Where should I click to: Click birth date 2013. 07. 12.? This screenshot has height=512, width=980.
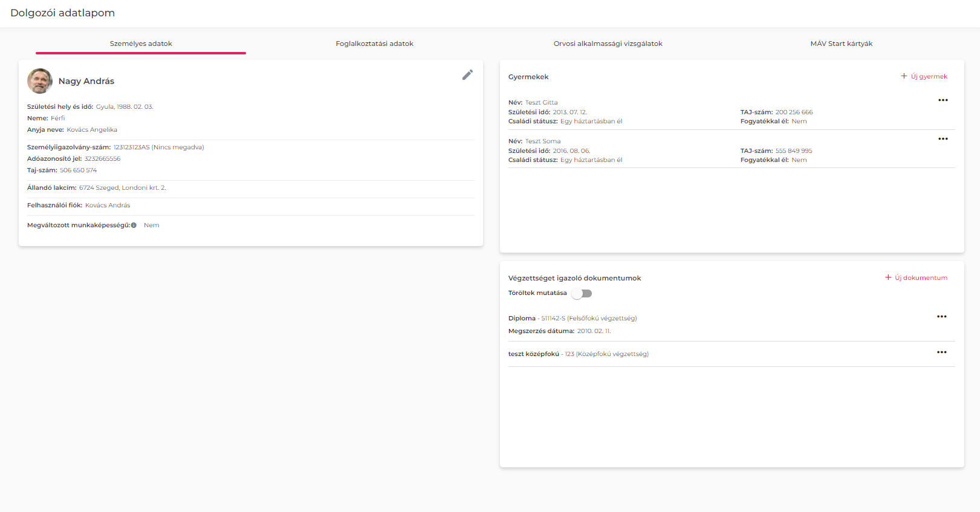(570, 112)
